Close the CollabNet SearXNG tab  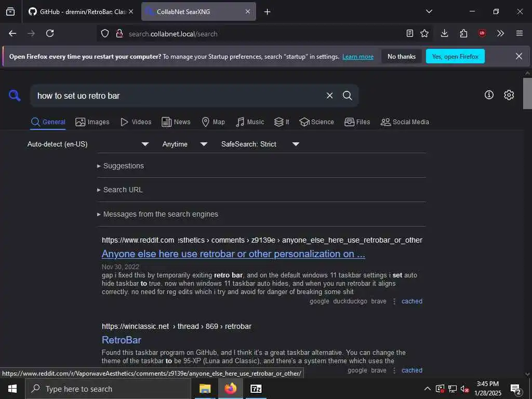[x=248, y=11]
